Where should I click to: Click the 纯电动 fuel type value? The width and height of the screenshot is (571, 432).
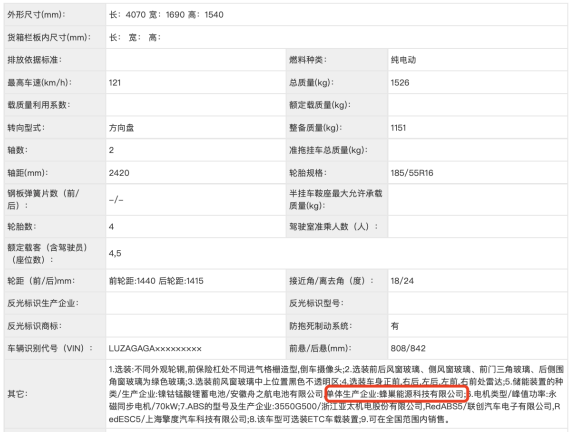click(403, 60)
